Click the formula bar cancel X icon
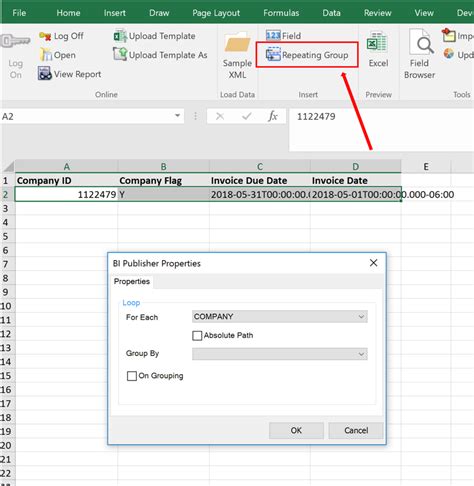Viewport: 474px width, 486px height. click(x=220, y=116)
